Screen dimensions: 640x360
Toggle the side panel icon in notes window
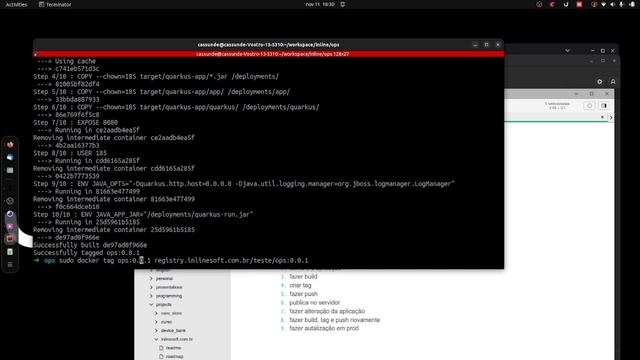click(x=604, y=106)
